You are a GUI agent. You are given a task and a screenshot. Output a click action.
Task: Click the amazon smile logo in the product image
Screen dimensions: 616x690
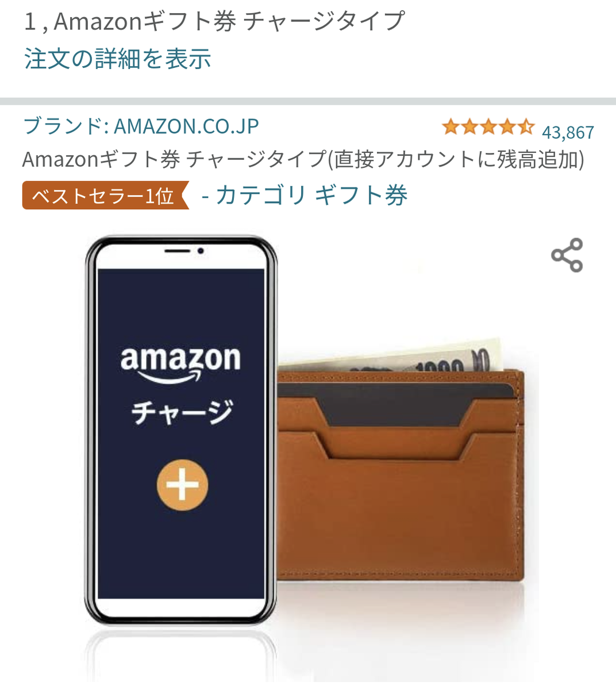[180, 363]
